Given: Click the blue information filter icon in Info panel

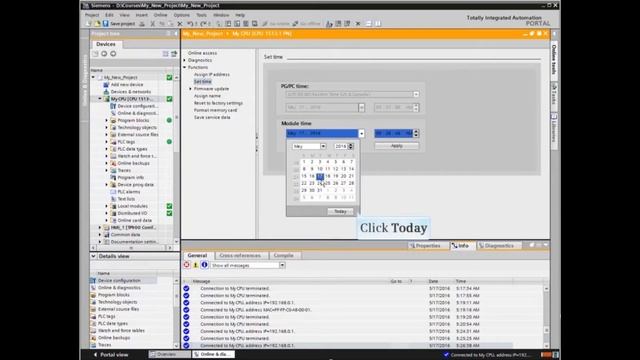Looking at the screenshot, I should click(204, 265).
